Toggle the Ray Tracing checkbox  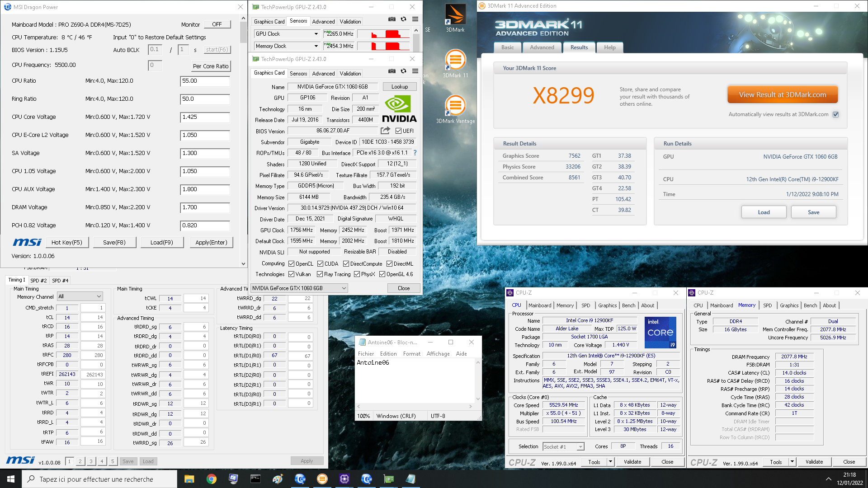320,274
